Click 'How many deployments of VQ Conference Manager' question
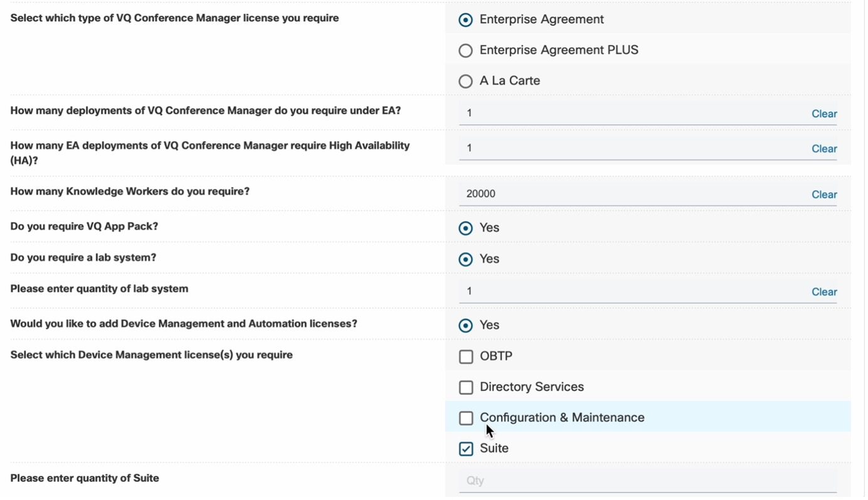Screen dimensions: 868x500 pyautogui.click(x=206, y=112)
